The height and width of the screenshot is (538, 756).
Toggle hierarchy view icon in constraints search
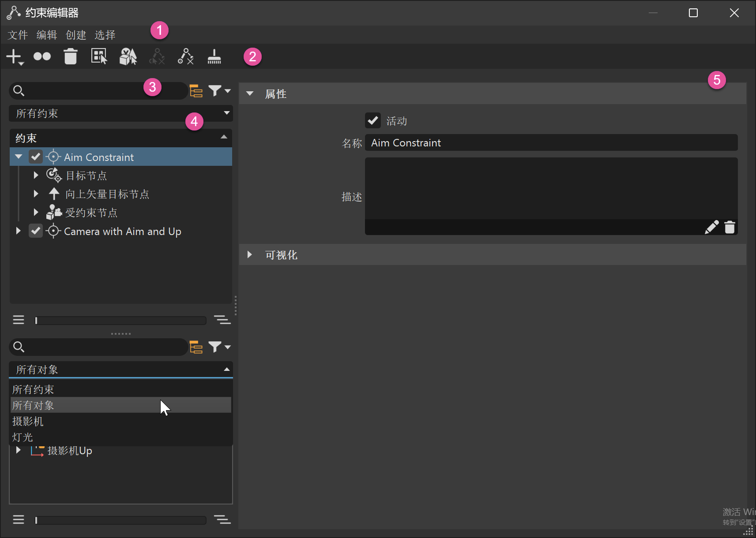pyautogui.click(x=196, y=91)
